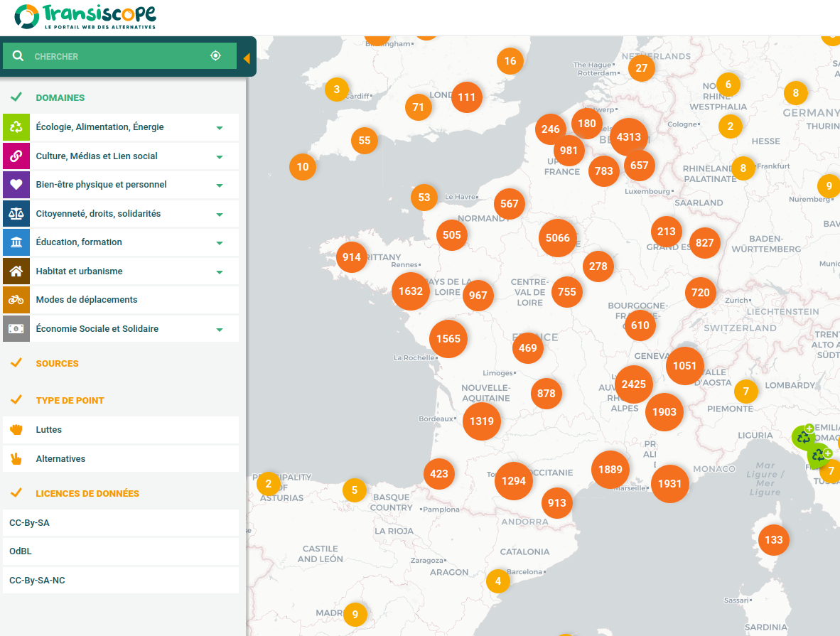Click the balance scale Citoyenneté icon
The height and width of the screenshot is (636, 840).
[x=16, y=214]
